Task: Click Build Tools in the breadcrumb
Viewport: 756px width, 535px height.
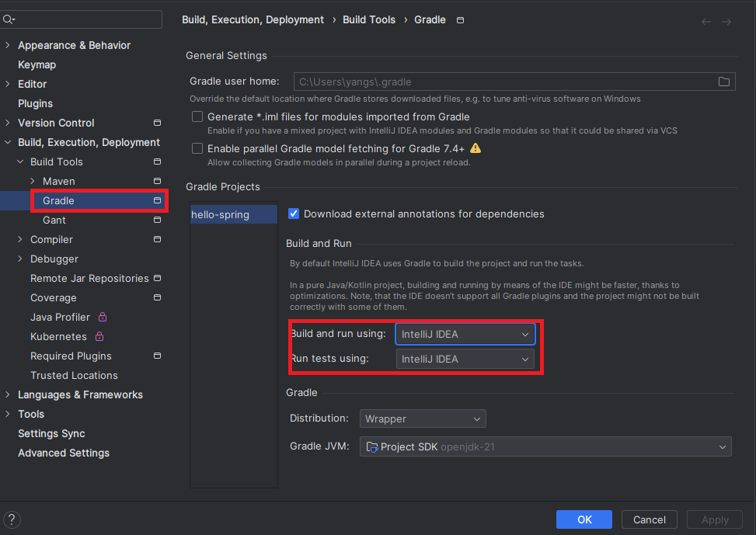Action: pyautogui.click(x=369, y=19)
